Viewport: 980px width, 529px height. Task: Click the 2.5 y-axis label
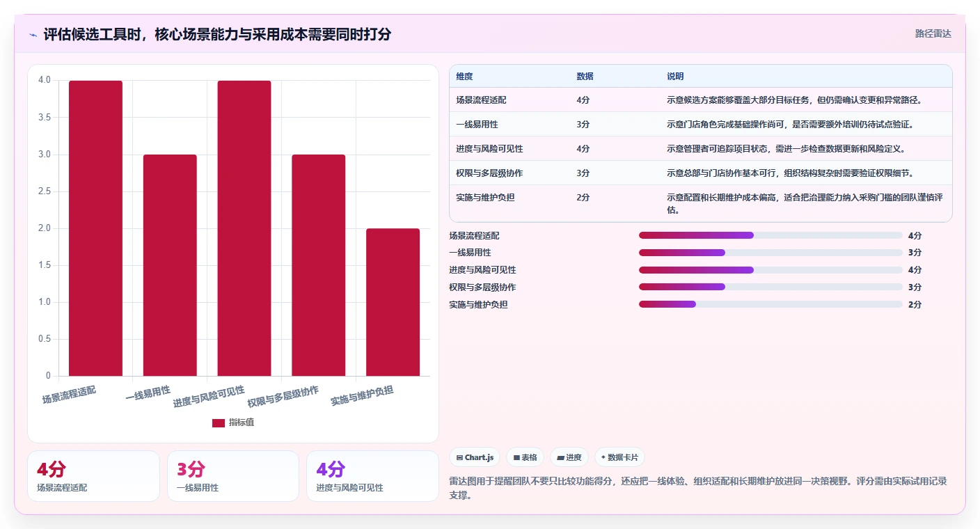tap(45, 191)
